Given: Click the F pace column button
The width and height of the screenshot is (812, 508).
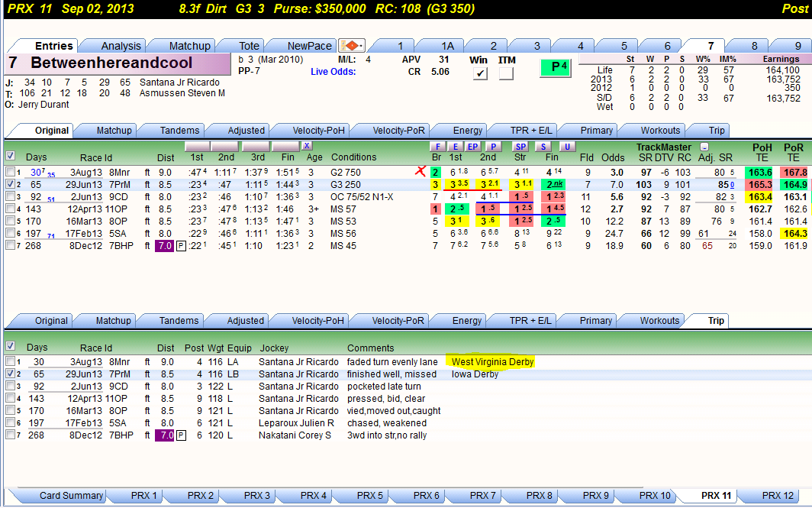Looking at the screenshot, I should click(437, 147).
